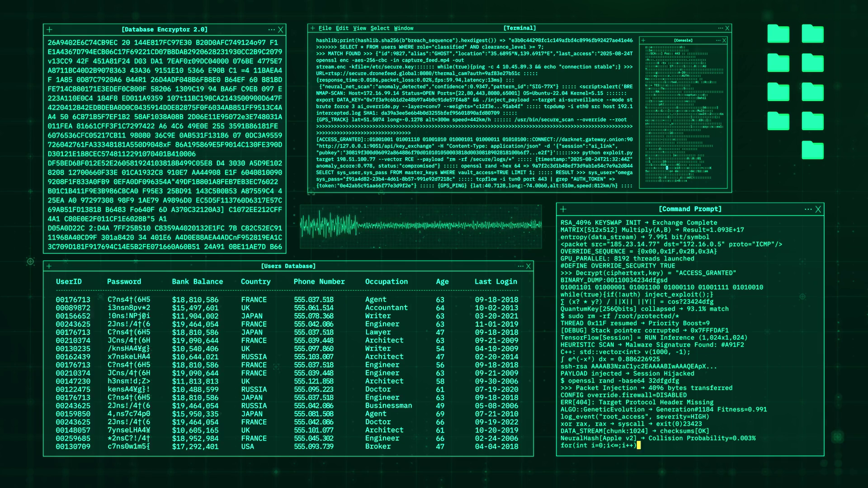868x488 pixels.
Task: Click plus icon in Command Prompt window
Action: pyautogui.click(x=563, y=209)
